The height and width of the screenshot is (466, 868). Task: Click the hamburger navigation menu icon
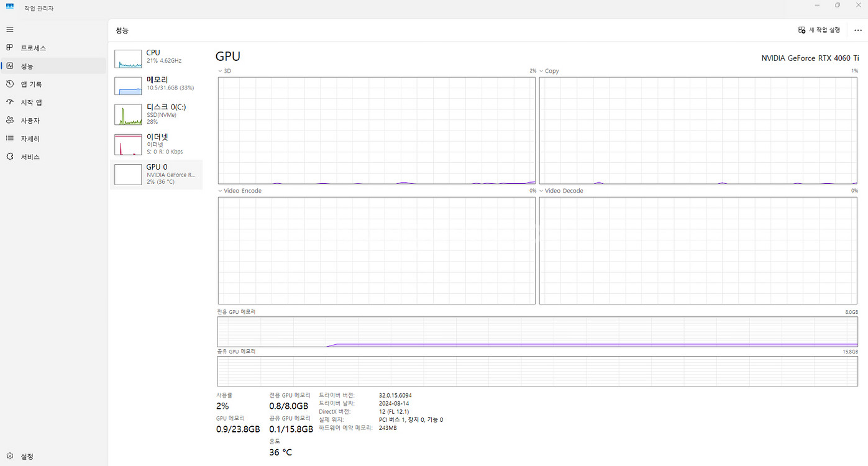click(9, 29)
